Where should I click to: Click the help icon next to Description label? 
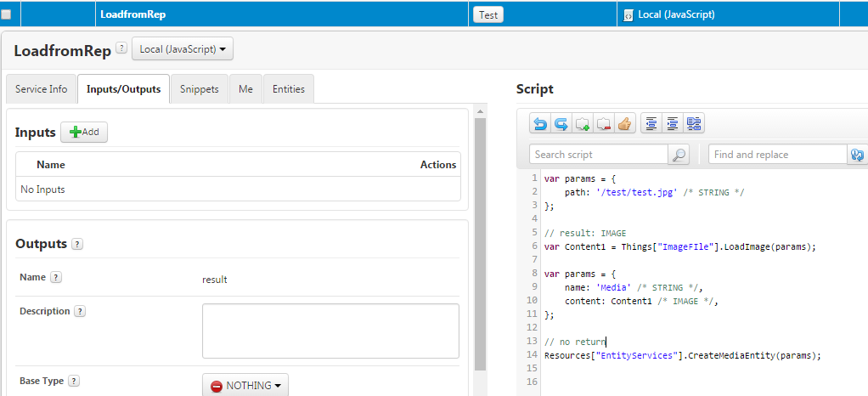pyautogui.click(x=80, y=311)
